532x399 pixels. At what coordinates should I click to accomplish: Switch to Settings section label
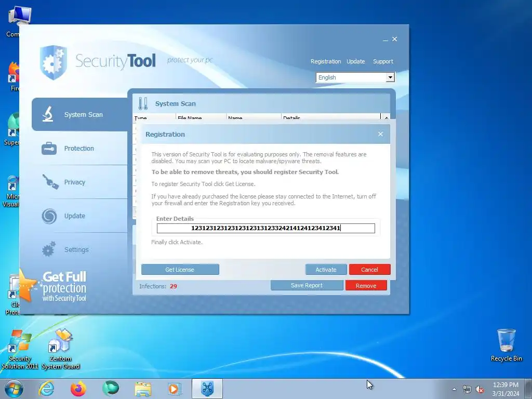click(76, 250)
